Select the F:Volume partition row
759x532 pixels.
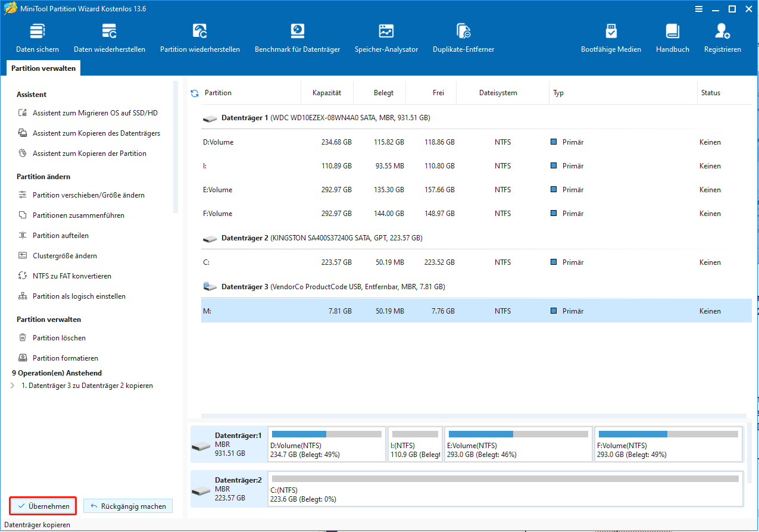click(x=476, y=214)
